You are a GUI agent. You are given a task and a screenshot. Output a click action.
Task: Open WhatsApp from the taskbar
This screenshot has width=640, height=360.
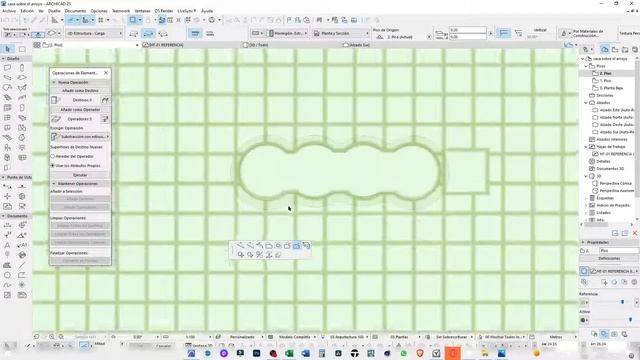pos(404,353)
